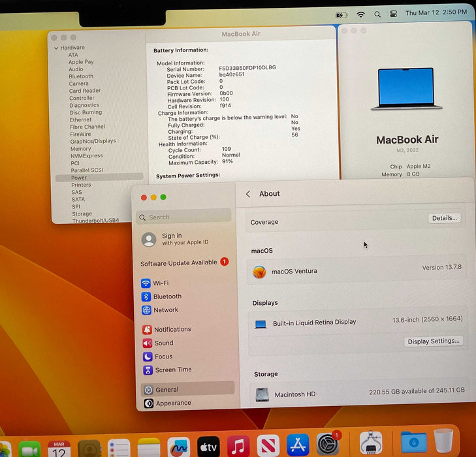Select Graphics/Displays in System Information

93,142
